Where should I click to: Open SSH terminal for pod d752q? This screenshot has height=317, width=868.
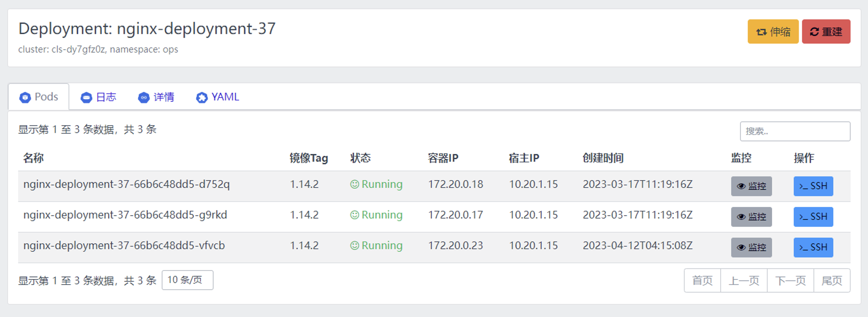813,186
